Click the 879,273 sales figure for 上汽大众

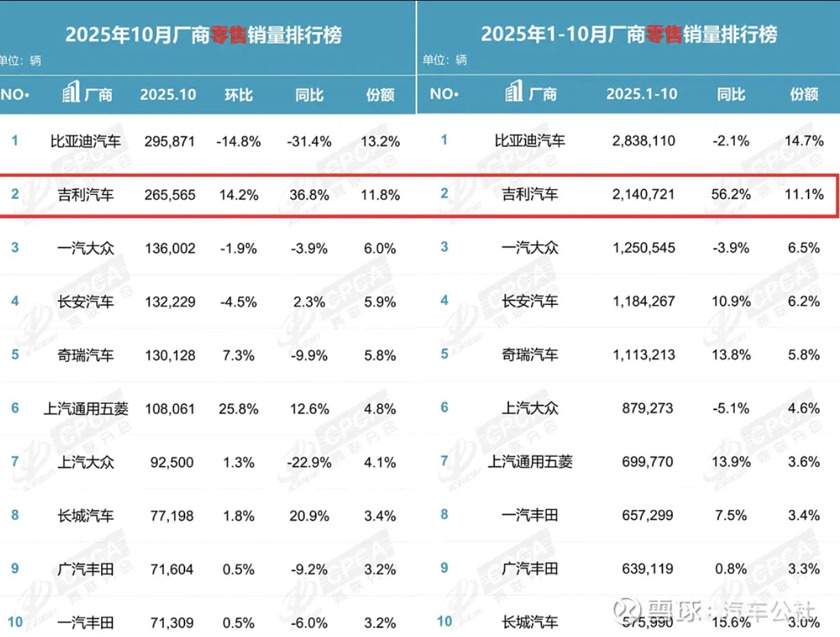(x=646, y=408)
